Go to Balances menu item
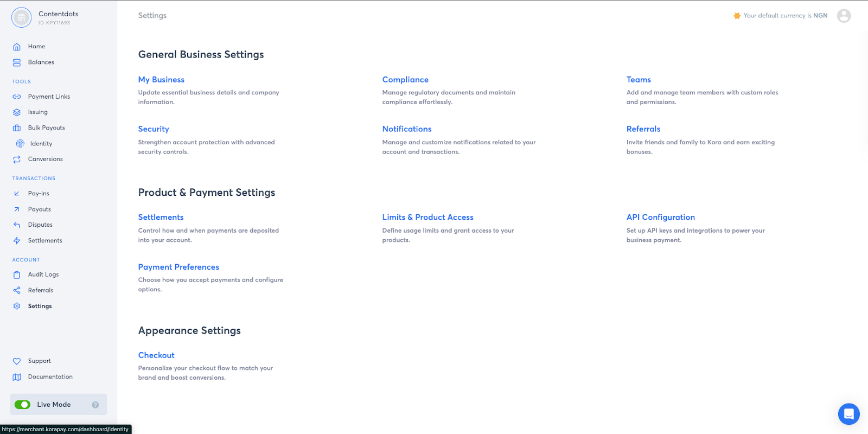Viewport: 868px width, 434px height. [41, 62]
